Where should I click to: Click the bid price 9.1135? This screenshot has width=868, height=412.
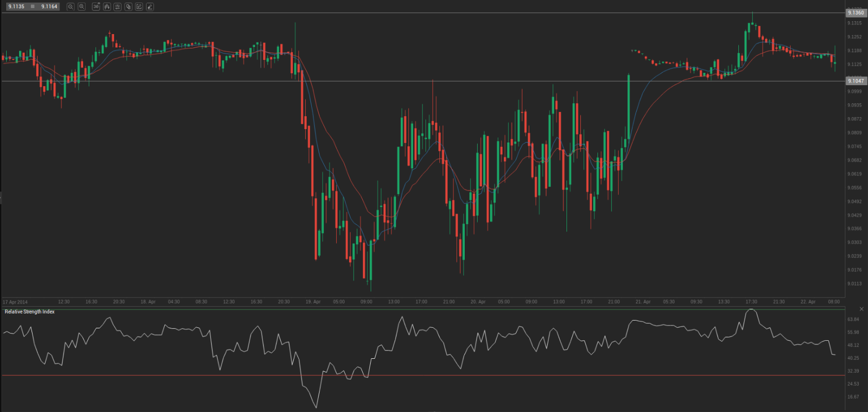(17, 7)
